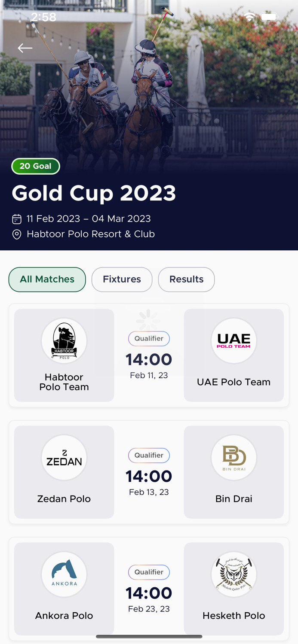This screenshot has width=298, height=644.
Task: Tap the back arrow on the header image
Action: click(25, 48)
